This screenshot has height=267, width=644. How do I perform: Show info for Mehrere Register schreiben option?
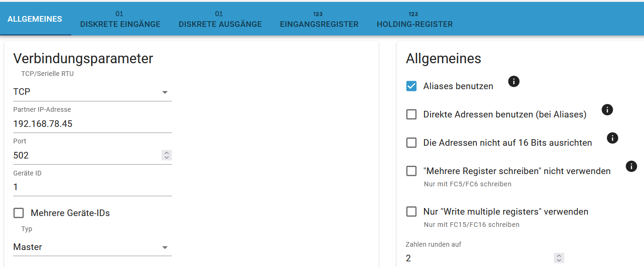(x=631, y=166)
